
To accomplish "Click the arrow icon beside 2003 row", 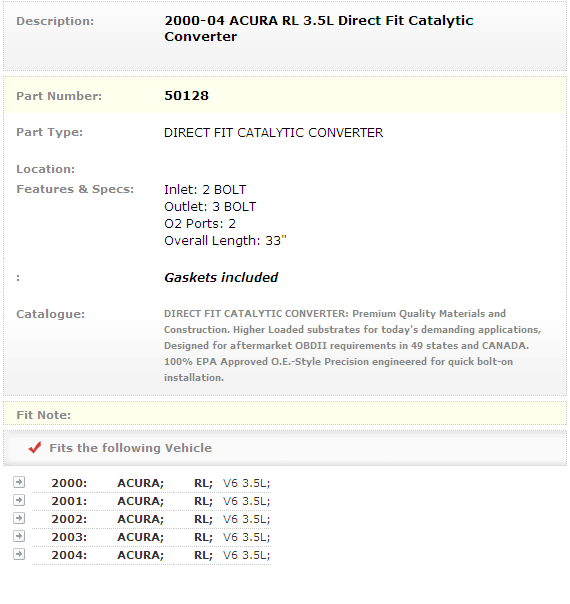I will (x=19, y=536).
